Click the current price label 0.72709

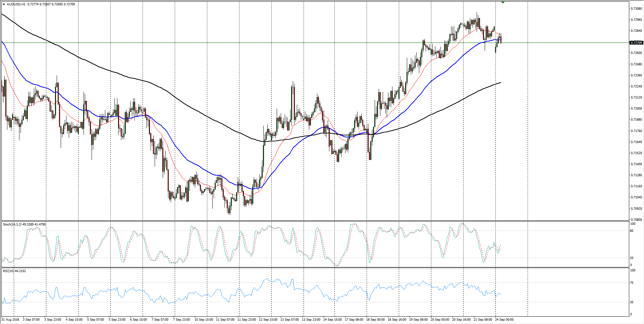pyautogui.click(x=636, y=43)
